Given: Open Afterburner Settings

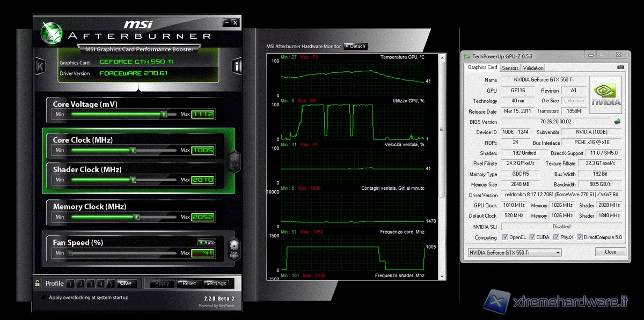Looking at the screenshot, I should pyautogui.click(x=216, y=284).
